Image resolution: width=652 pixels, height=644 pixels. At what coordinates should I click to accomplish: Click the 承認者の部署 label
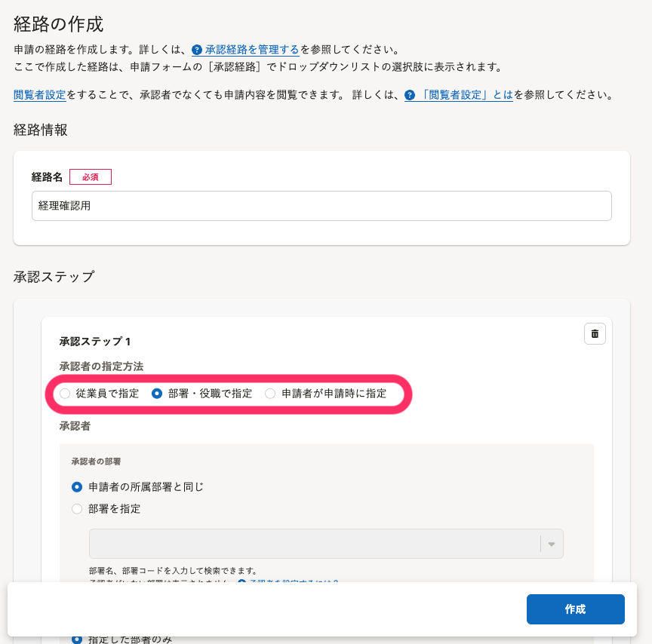pyautogui.click(x=96, y=462)
